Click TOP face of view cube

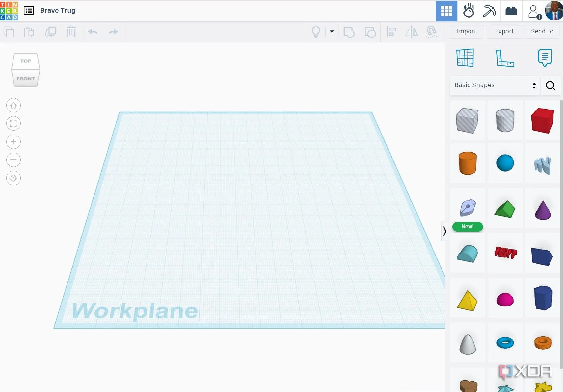coord(26,61)
